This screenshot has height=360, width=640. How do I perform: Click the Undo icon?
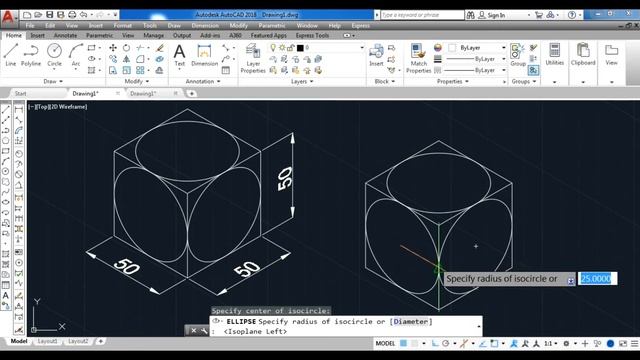tap(83, 15)
